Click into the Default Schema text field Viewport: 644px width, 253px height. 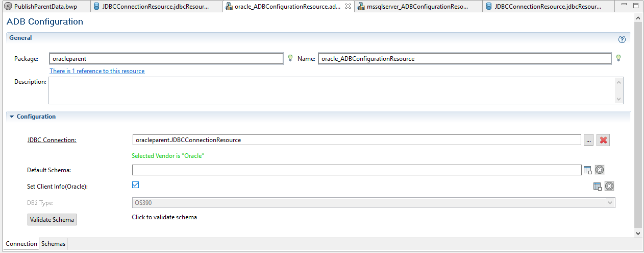356,170
